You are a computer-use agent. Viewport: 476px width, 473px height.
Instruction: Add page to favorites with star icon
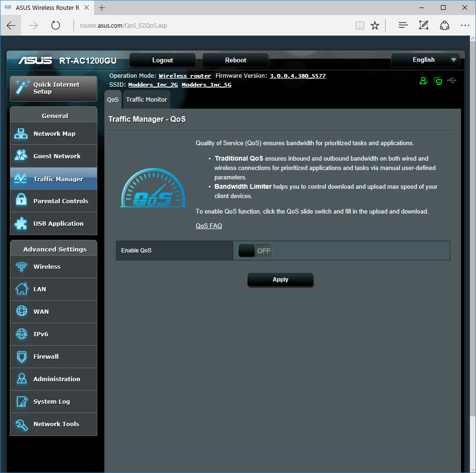click(375, 25)
